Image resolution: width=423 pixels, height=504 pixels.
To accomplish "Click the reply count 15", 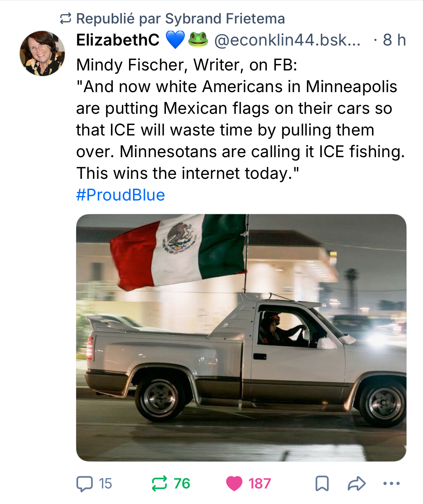I will point(105,483).
